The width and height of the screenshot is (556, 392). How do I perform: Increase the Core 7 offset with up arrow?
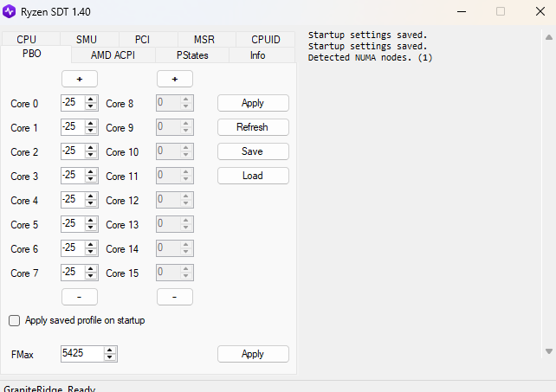91,269
